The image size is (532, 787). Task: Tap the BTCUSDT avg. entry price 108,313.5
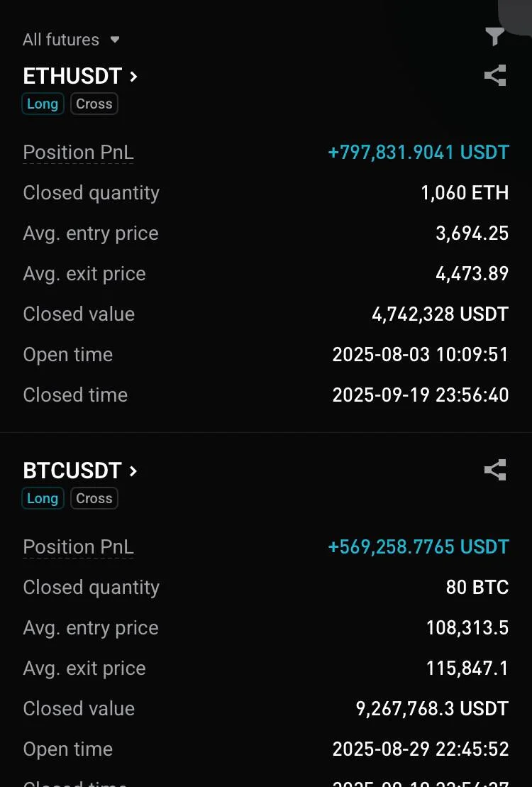click(x=467, y=628)
